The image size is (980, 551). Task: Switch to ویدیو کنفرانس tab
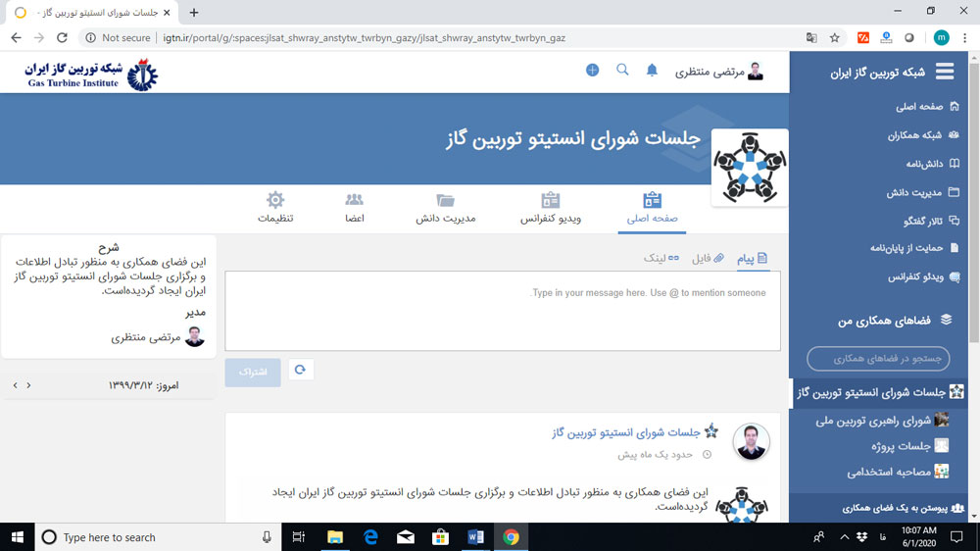point(550,208)
